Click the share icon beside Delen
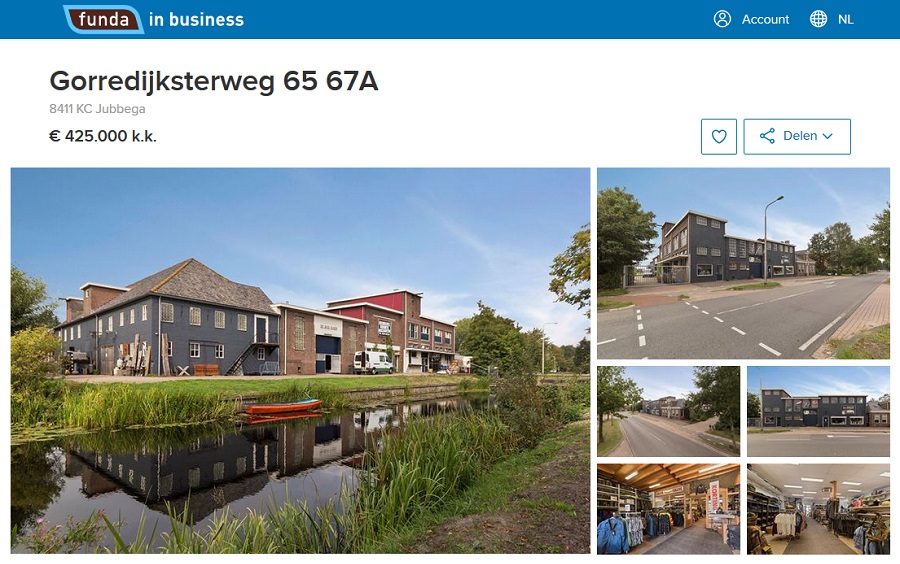The width and height of the screenshot is (900, 564). pyautogui.click(x=767, y=136)
